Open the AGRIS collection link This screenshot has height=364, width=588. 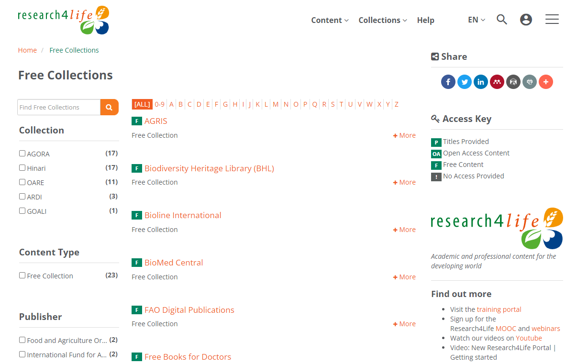coord(156,121)
